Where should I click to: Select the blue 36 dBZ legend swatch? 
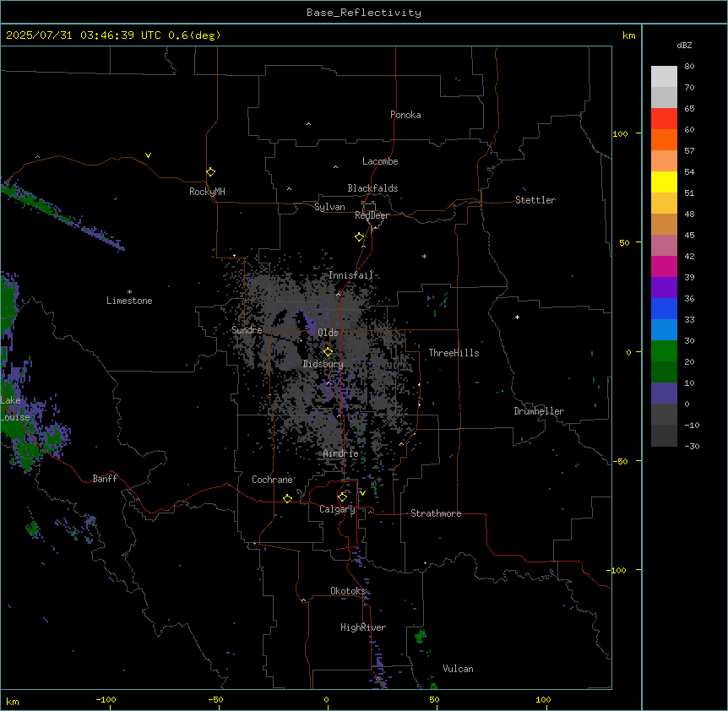[664, 308]
